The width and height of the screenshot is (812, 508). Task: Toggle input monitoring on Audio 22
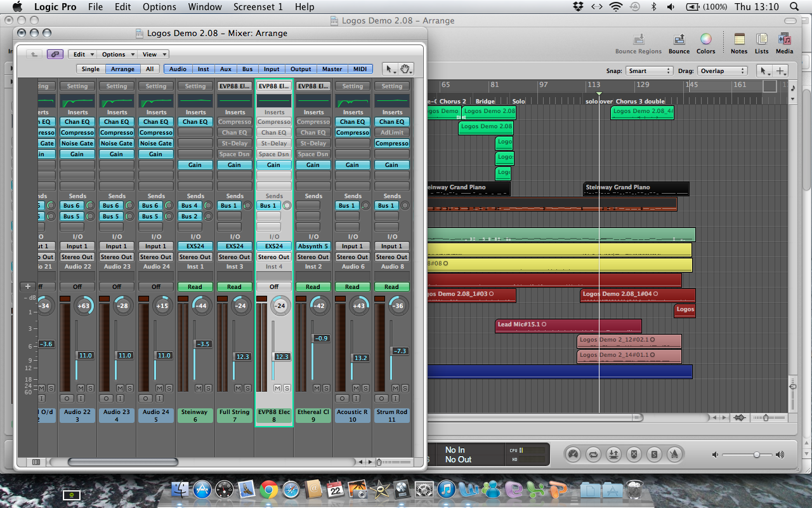[81, 398]
